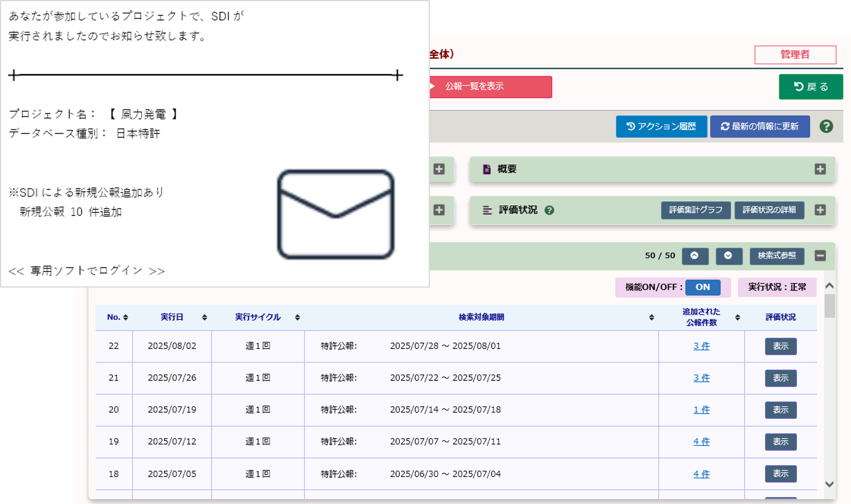Open 3 件 link for 2025/08/02

702,346
